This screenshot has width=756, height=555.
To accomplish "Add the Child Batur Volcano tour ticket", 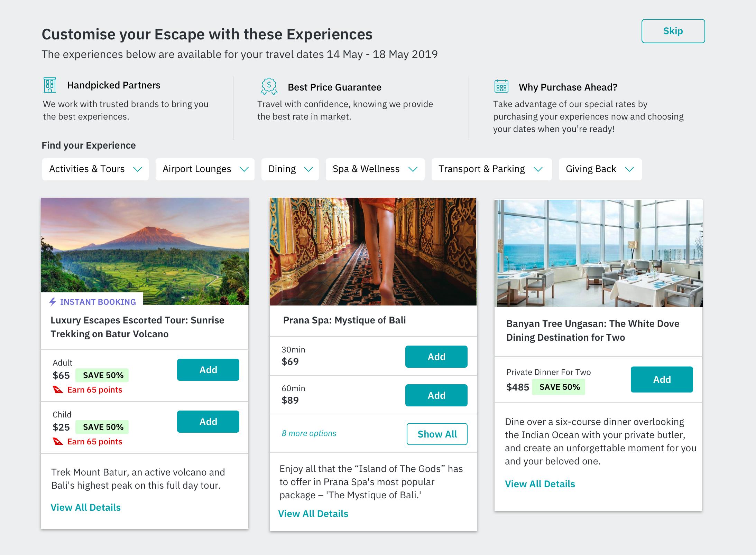I will 208,422.
